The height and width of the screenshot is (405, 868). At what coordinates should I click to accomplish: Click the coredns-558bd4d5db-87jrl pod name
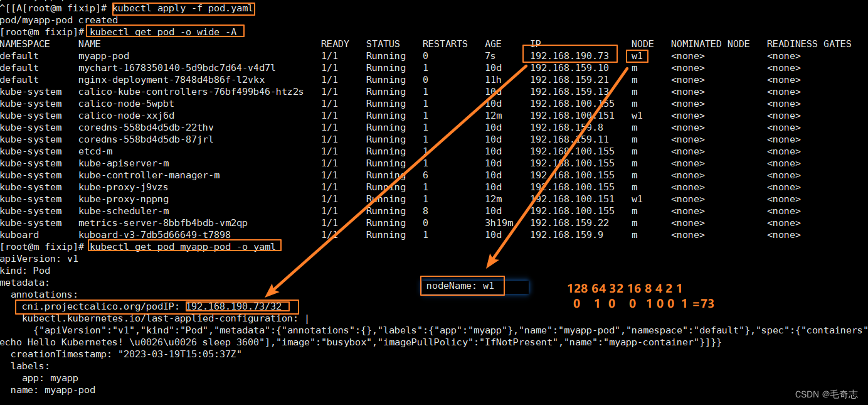pyautogui.click(x=146, y=139)
